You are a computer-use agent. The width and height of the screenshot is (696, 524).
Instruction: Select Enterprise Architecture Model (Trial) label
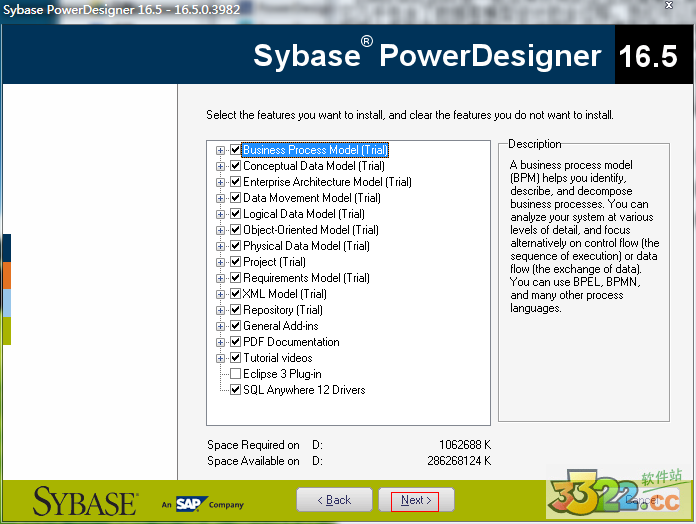tap(327, 182)
